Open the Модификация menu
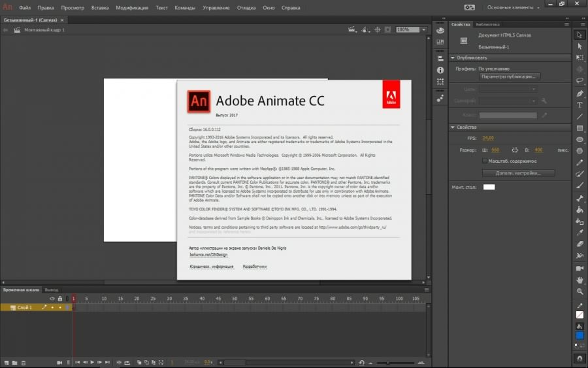 tap(132, 8)
